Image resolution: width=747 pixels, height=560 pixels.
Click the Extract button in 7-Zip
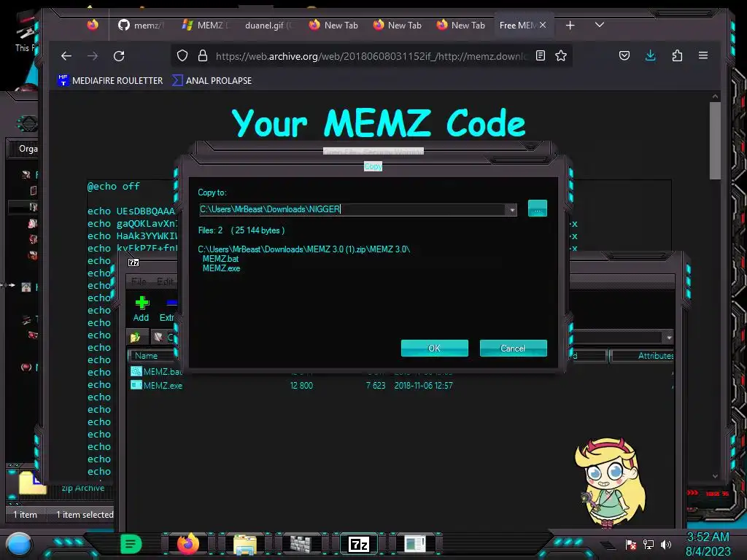point(167,308)
